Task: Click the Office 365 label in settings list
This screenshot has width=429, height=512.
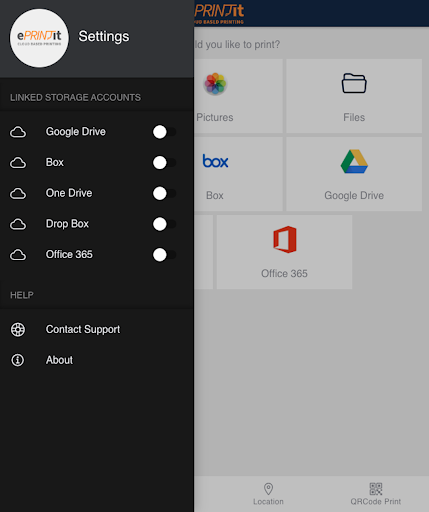Action: click(x=69, y=254)
